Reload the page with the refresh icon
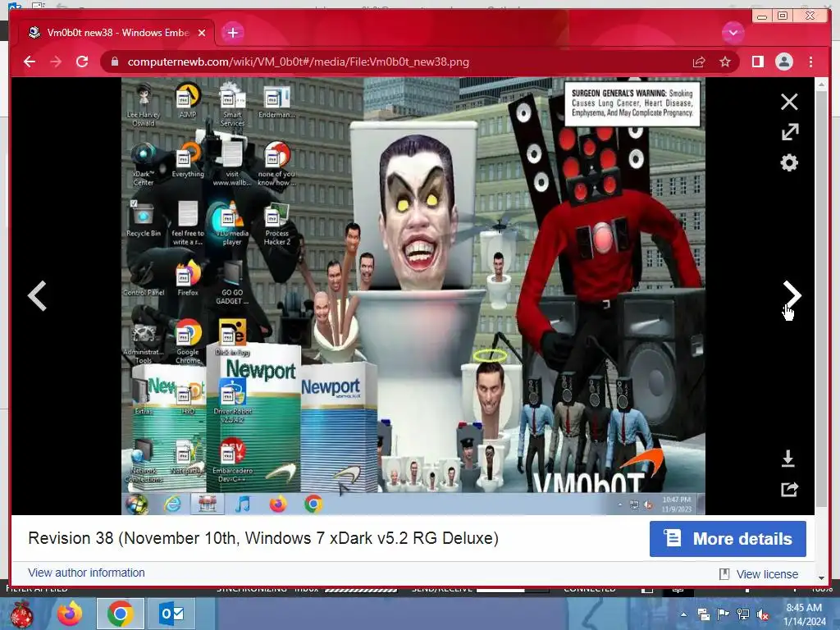The width and height of the screenshot is (840, 630). (82, 62)
